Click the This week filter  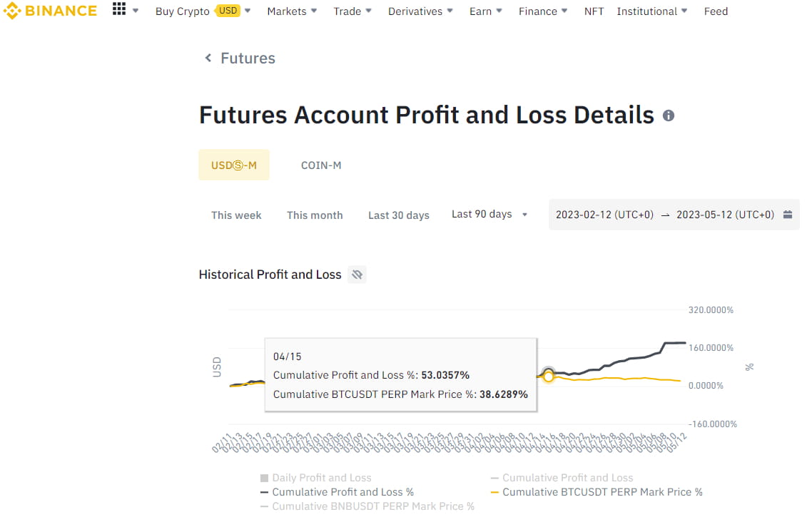click(x=236, y=215)
